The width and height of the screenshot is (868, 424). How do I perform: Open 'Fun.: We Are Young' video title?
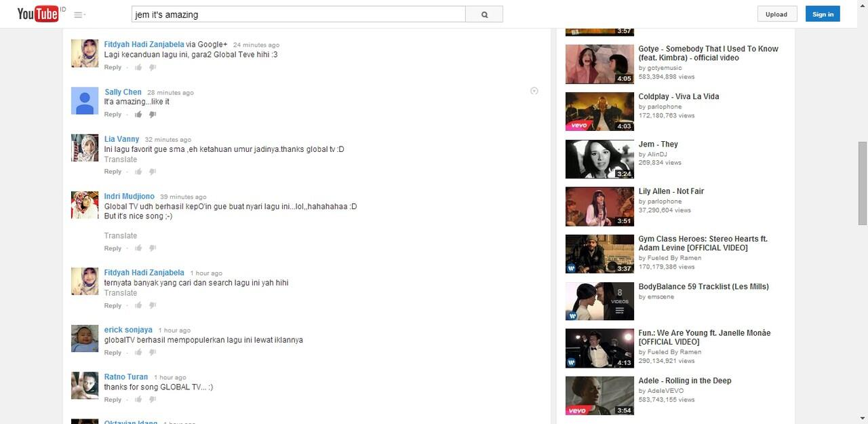tap(705, 337)
